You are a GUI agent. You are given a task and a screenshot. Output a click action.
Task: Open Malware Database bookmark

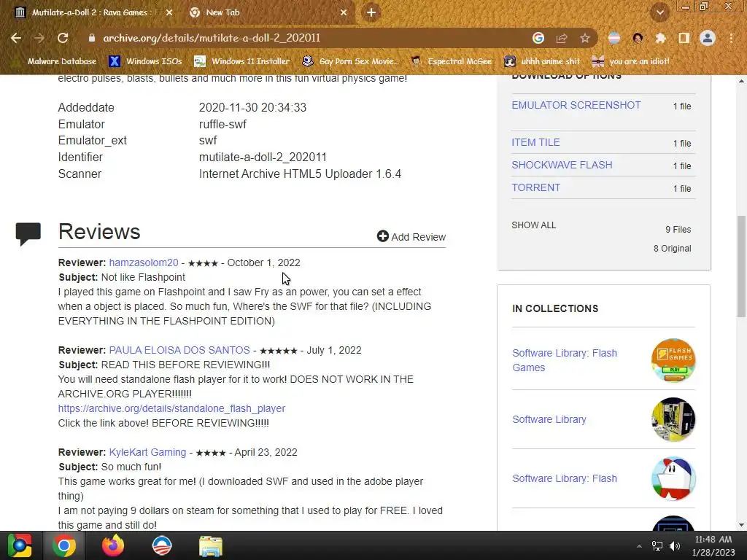[54, 61]
